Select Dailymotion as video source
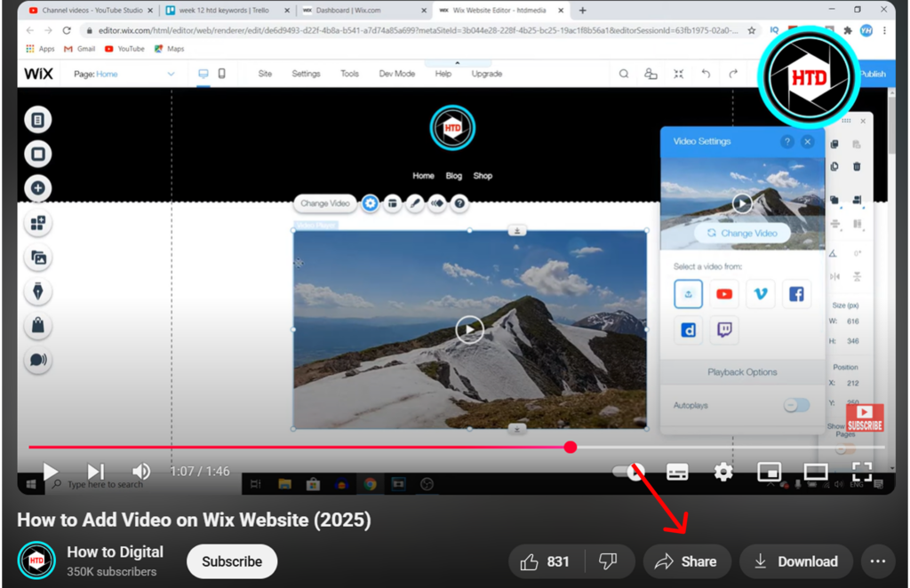 [x=689, y=330]
